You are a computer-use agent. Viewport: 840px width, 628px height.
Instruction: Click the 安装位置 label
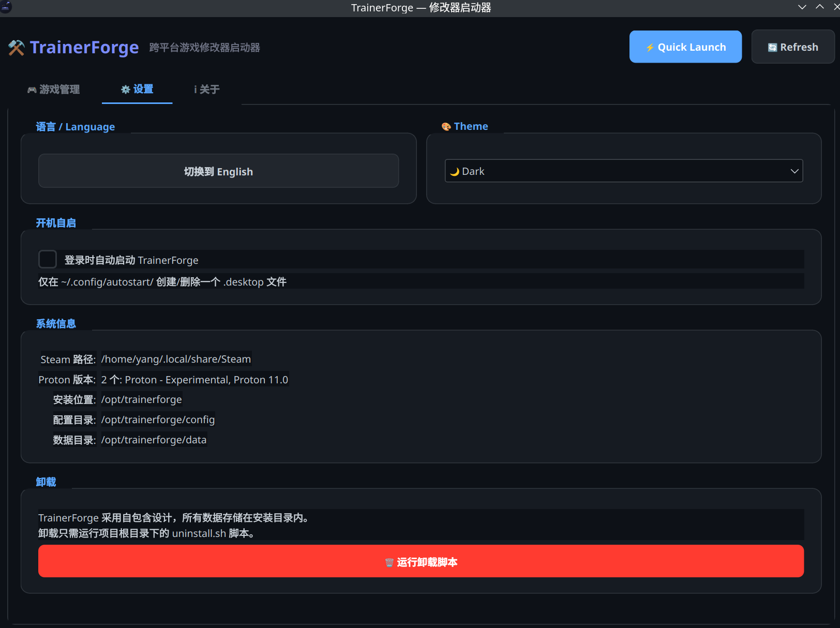pyautogui.click(x=74, y=400)
